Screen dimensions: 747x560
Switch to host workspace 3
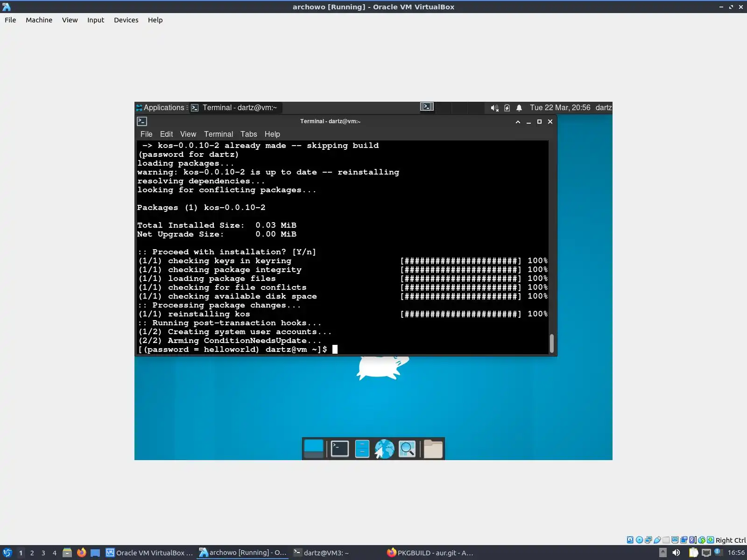click(43, 553)
